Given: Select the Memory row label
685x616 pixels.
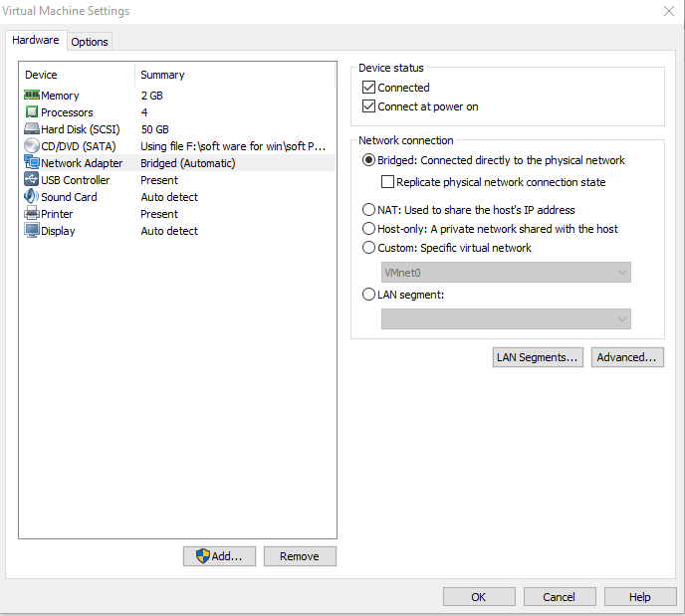Looking at the screenshot, I should point(60,96).
